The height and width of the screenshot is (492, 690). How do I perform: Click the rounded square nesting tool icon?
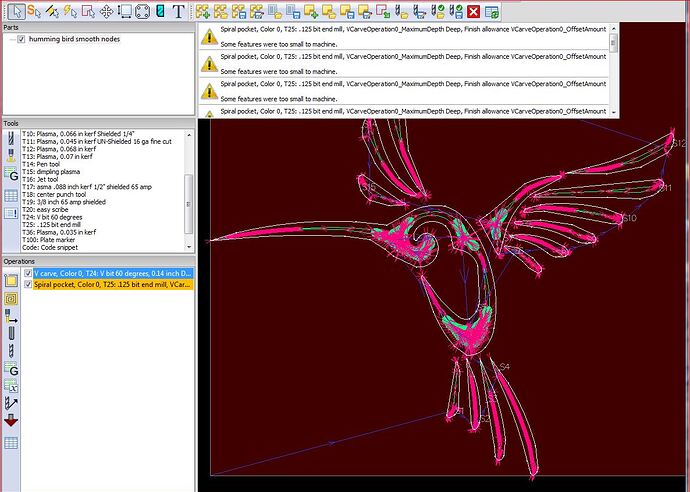click(142, 11)
